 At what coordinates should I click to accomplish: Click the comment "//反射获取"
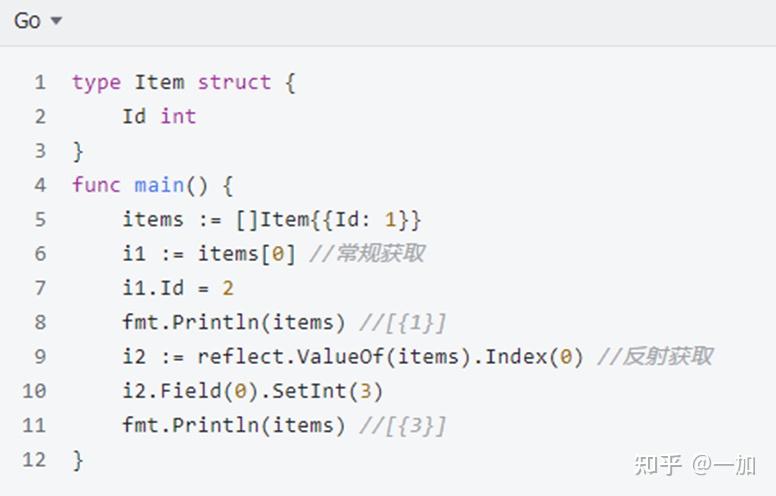point(654,357)
